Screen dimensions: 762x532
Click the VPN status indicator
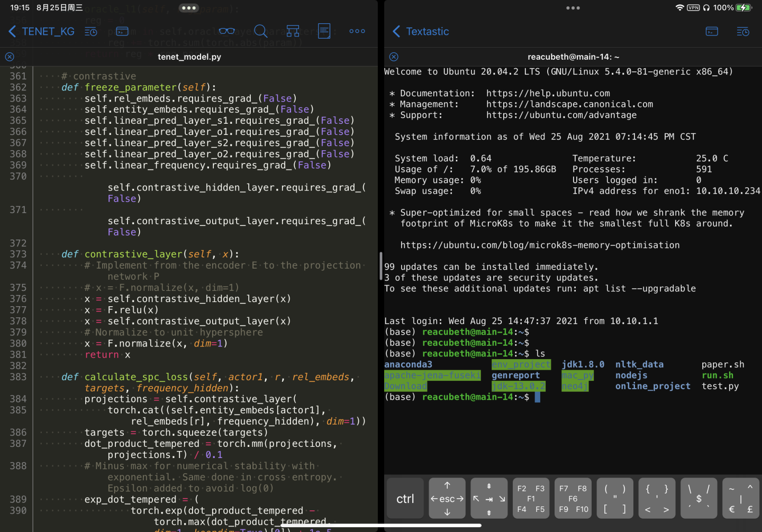(x=693, y=7)
